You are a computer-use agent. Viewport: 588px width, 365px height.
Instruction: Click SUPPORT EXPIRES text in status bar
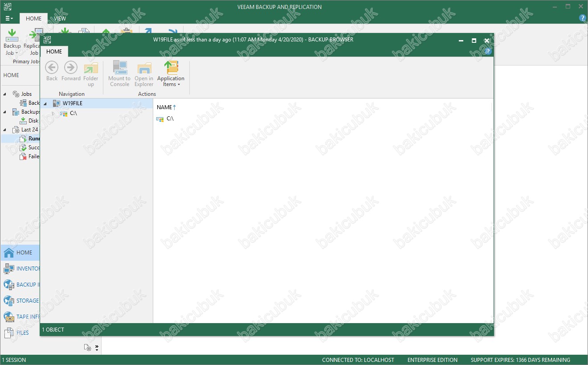point(520,360)
